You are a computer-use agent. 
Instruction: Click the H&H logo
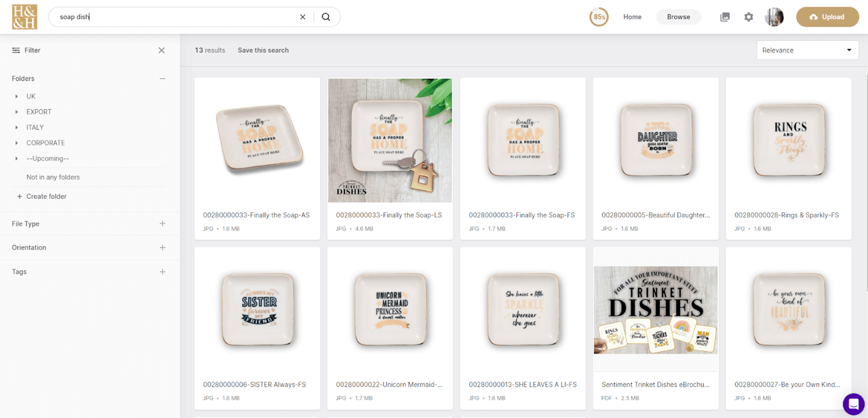coord(25,17)
